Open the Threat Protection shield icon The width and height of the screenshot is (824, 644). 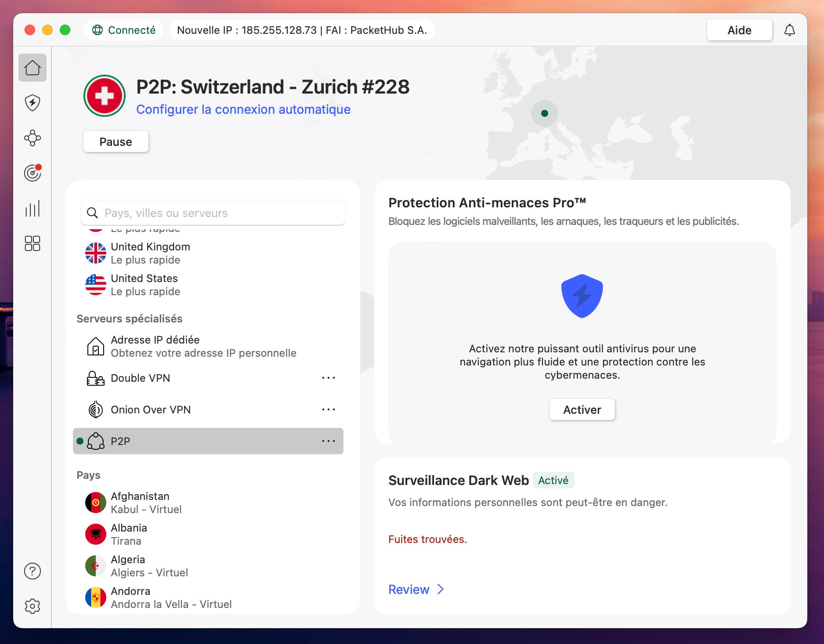[x=32, y=102]
